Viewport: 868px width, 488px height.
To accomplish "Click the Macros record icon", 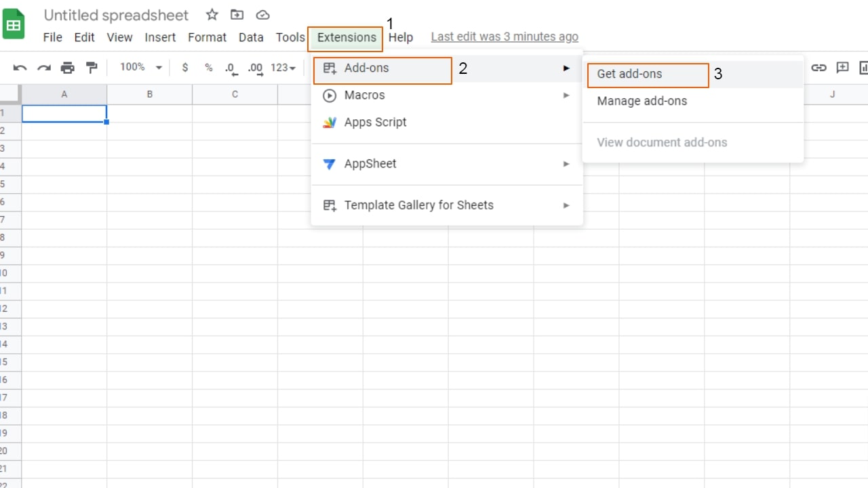I will 329,96.
